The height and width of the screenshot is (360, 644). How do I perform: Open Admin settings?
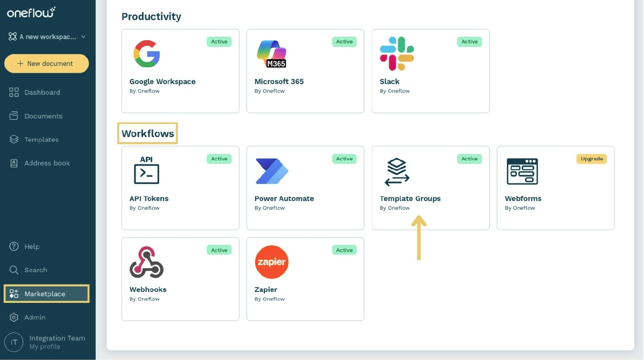click(x=35, y=317)
